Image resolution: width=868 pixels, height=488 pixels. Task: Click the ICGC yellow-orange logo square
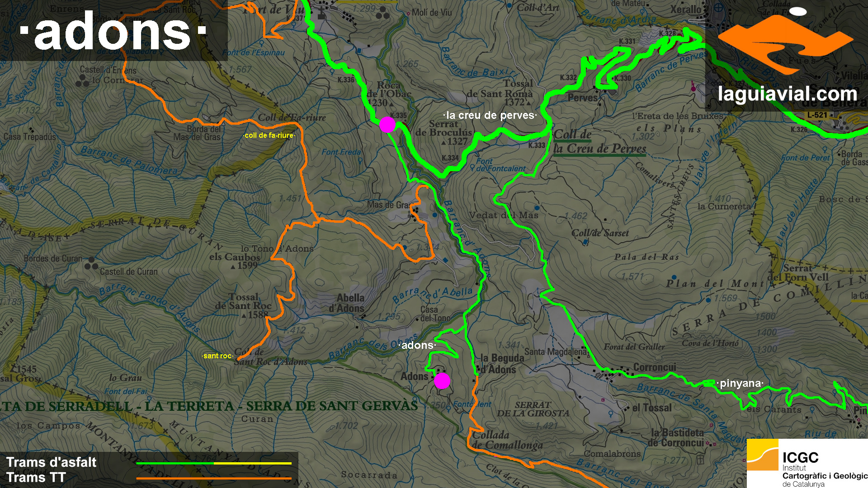763,454
